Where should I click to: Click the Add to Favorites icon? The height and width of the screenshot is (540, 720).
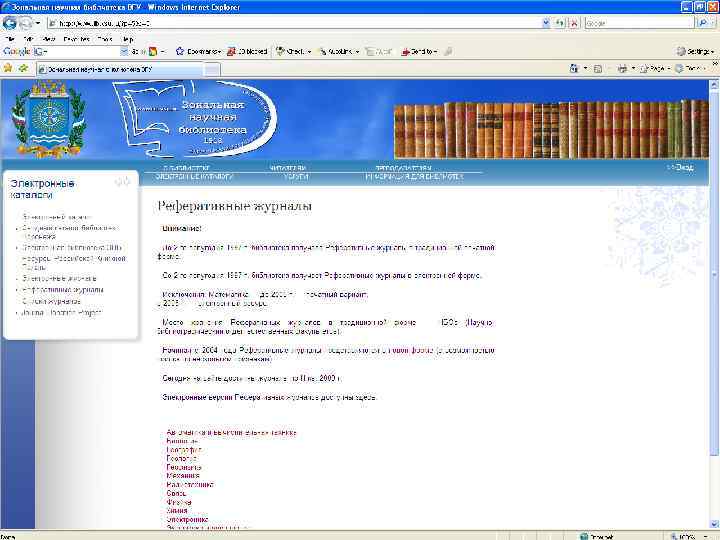[x=23, y=68]
